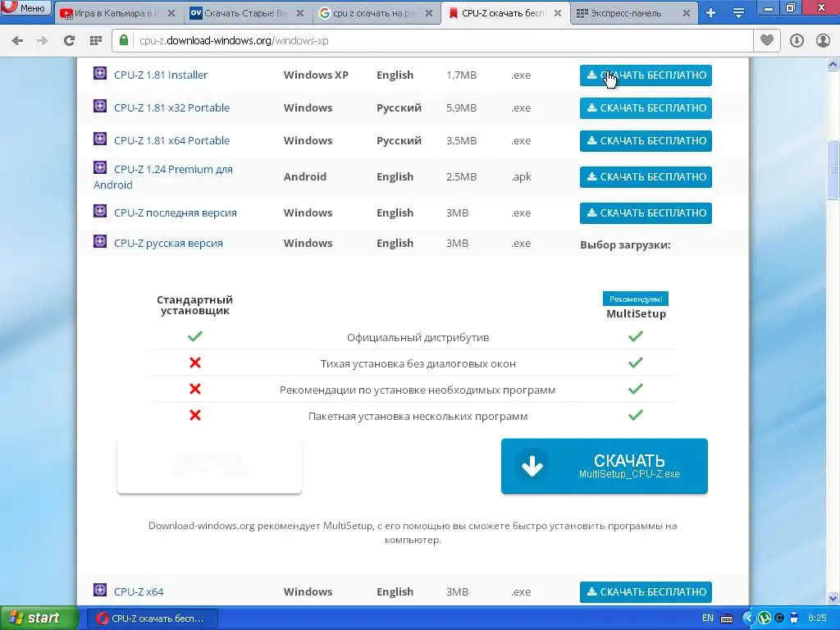Viewport: 840px width, 630px height.
Task: Click the icon beside CPU-Z последняя версия
Action: (x=100, y=211)
